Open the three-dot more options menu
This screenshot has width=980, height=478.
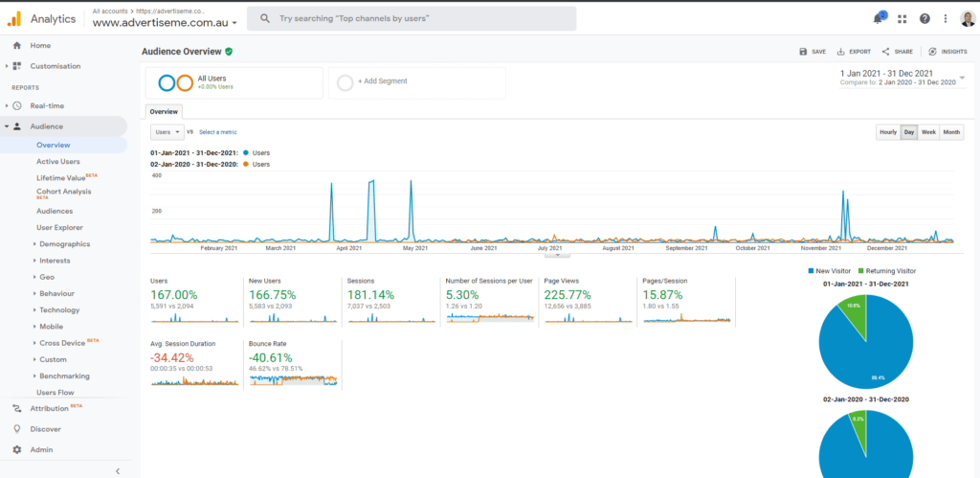click(946, 19)
